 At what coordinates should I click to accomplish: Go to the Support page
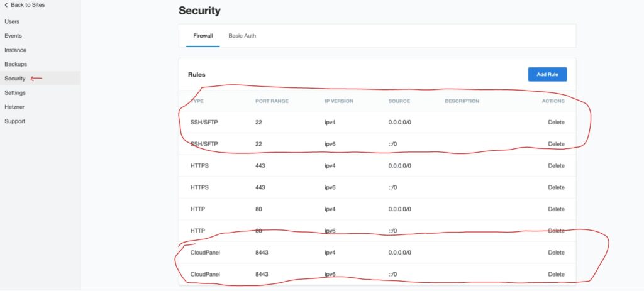tap(14, 121)
